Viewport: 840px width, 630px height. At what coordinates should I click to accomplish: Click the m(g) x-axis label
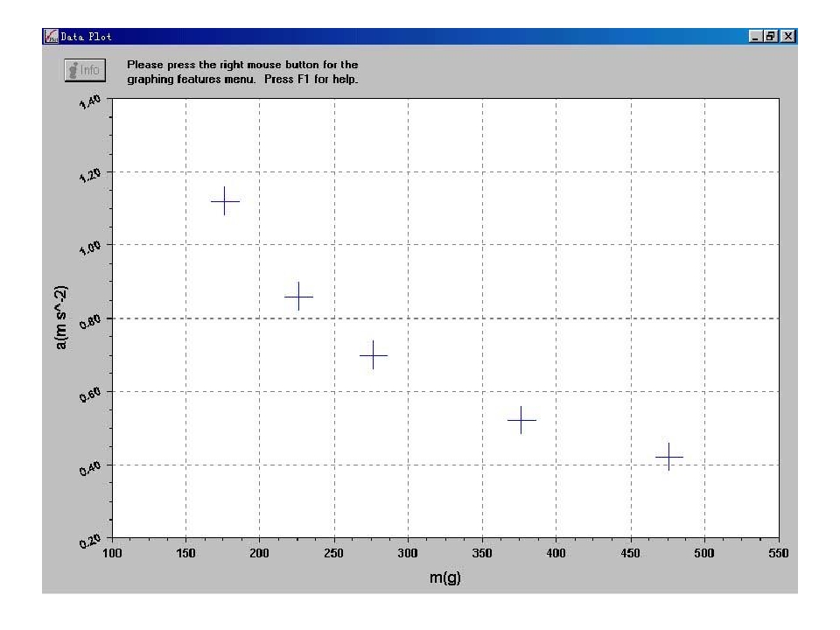(x=445, y=578)
